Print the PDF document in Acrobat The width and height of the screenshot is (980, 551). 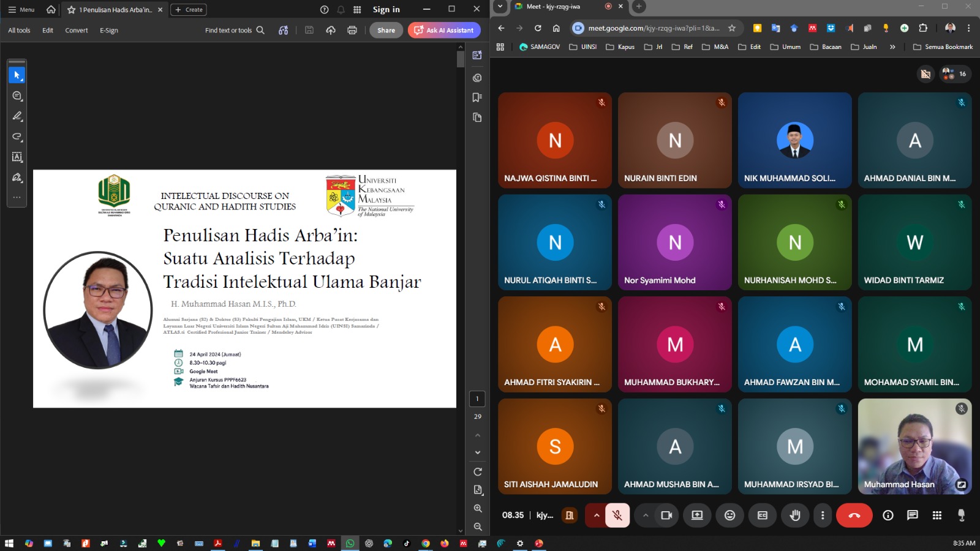point(352,30)
